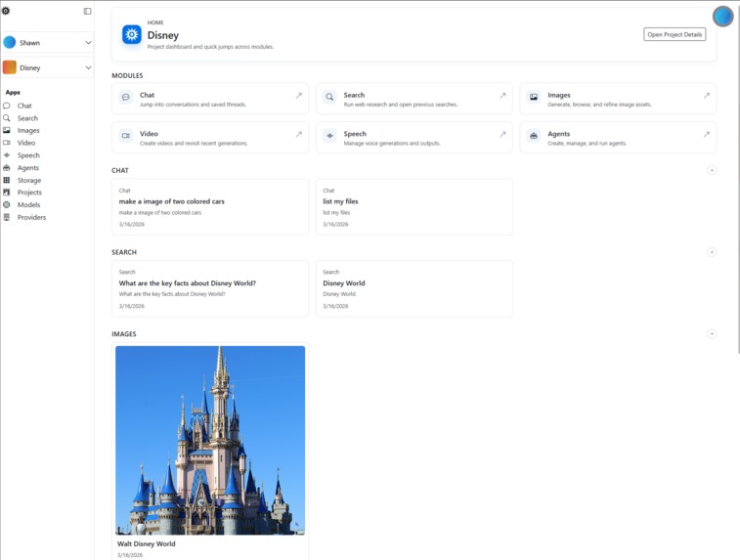Click the arrow icon on the Search module card
This screenshot has height=560, width=740.
click(x=502, y=96)
